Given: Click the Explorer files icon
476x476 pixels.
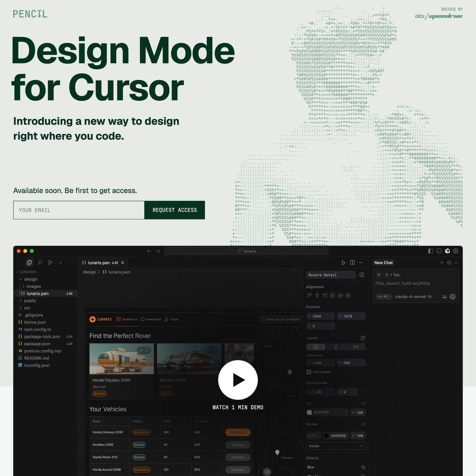Looking at the screenshot, I should [x=29, y=263].
